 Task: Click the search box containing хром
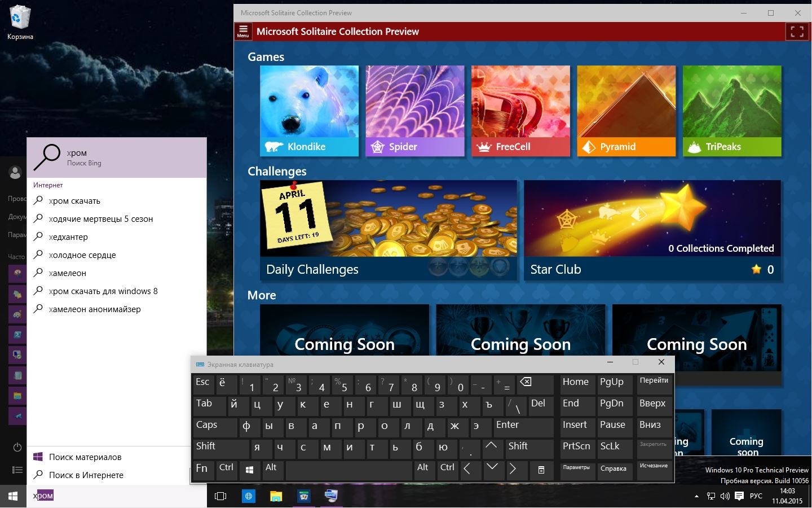tap(117, 496)
